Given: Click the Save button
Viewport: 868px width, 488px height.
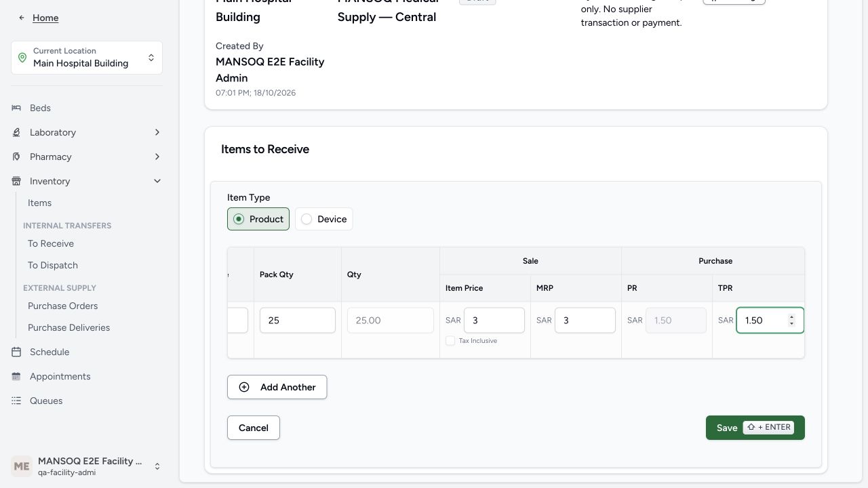Looking at the screenshot, I should [755, 428].
